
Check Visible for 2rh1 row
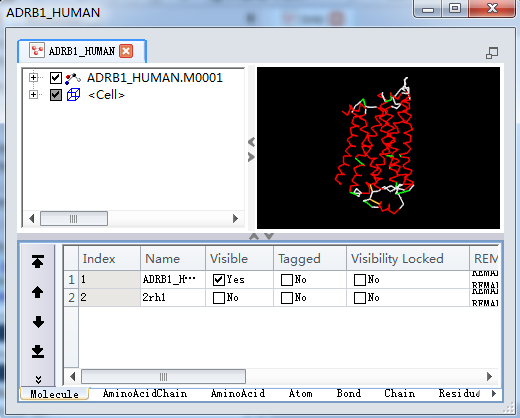click(x=219, y=298)
